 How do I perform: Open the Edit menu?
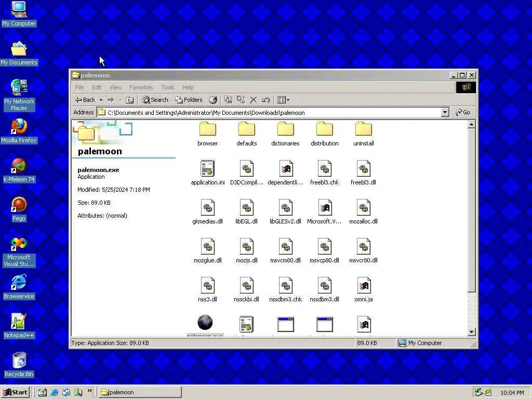coord(96,87)
